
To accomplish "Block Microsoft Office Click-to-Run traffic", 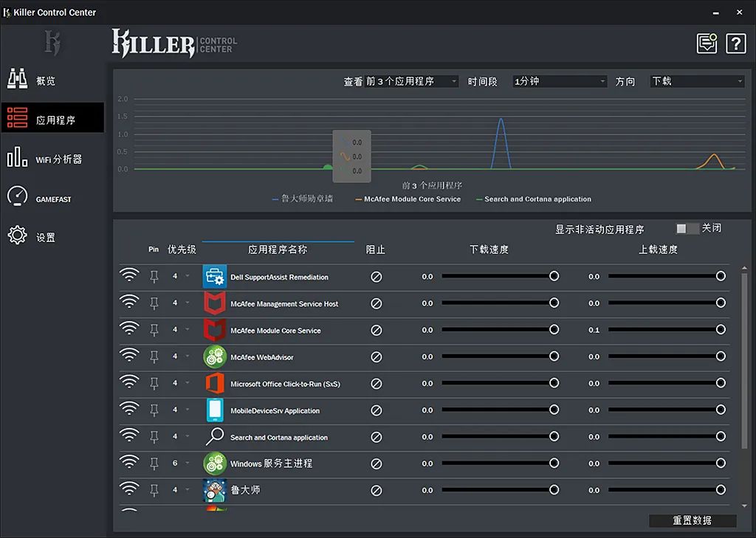I will click(x=376, y=384).
